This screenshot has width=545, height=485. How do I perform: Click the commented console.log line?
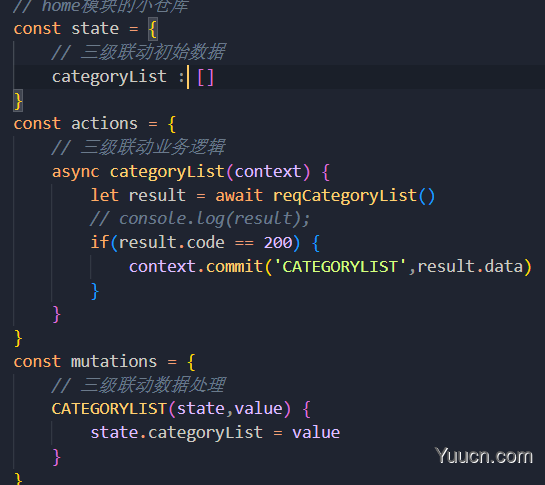point(200,219)
